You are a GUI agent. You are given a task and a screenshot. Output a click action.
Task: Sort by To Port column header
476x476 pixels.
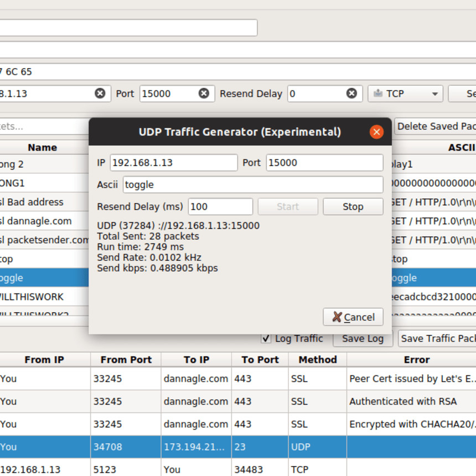260,360
